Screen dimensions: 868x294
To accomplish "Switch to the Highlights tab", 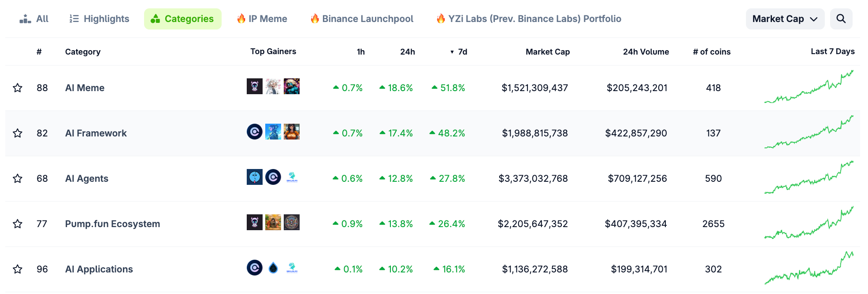I will pos(100,19).
